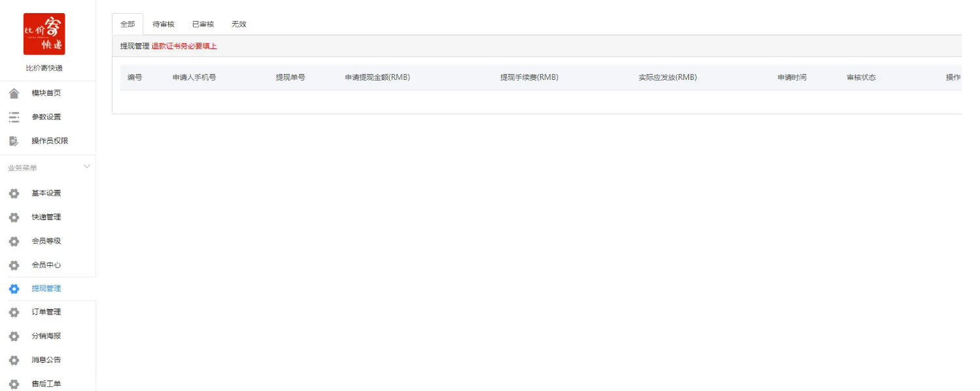980x391 pixels.
Task: Select 提现管理 menu item
Action: pos(48,289)
